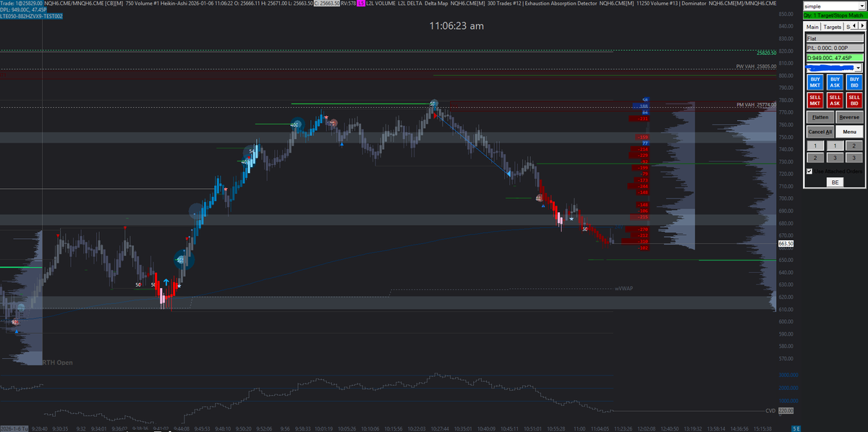Click the SELL MKT button
Viewport: 868px width, 432px height.
tap(814, 100)
